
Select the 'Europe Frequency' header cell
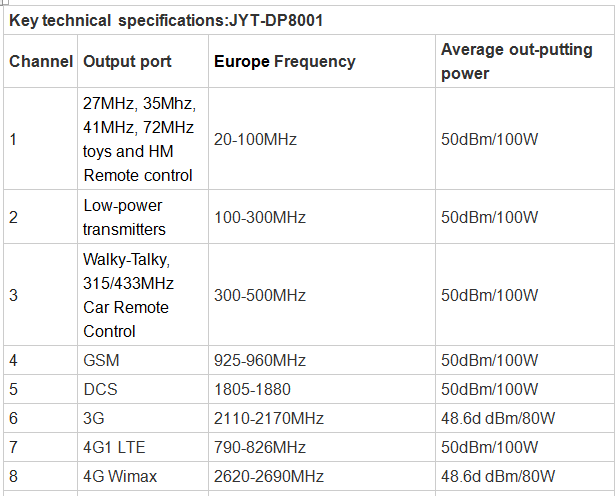285,62
